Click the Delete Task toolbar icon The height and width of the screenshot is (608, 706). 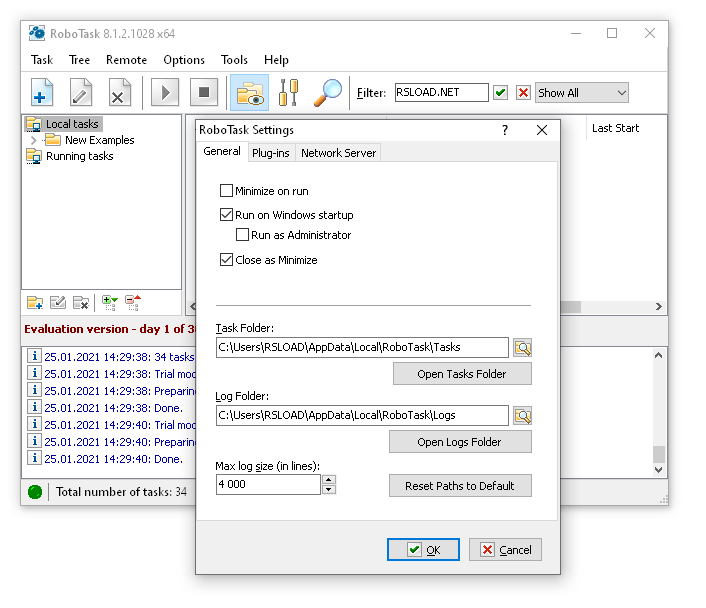click(x=120, y=93)
